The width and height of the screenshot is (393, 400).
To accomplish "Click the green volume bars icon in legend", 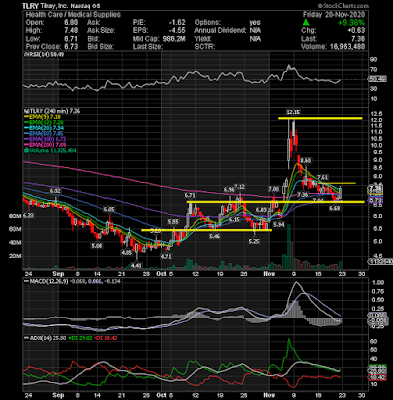I will (x=25, y=150).
